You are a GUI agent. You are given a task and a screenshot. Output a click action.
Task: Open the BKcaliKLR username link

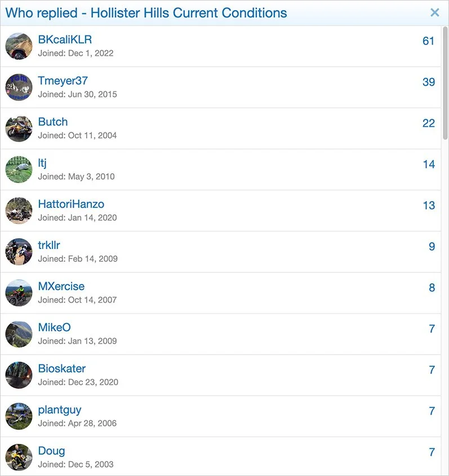pyautogui.click(x=65, y=39)
